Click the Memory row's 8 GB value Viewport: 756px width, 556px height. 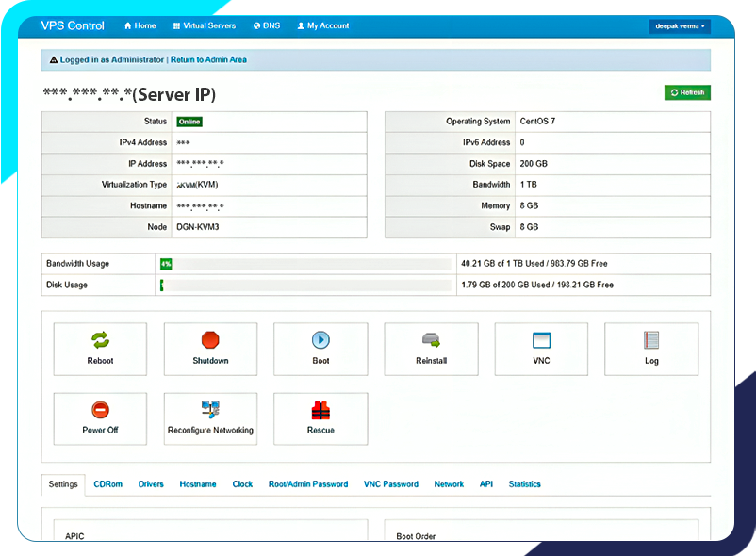pyautogui.click(x=529, y=205)
